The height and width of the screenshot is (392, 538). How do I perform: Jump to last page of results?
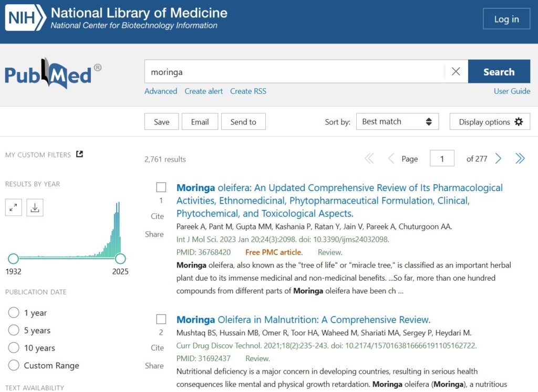click(520, 158)
